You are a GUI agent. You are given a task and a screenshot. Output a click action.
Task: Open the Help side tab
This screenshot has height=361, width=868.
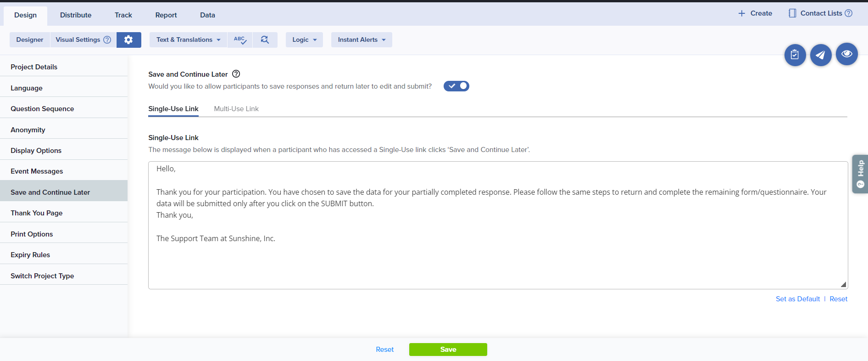[860, 174]
